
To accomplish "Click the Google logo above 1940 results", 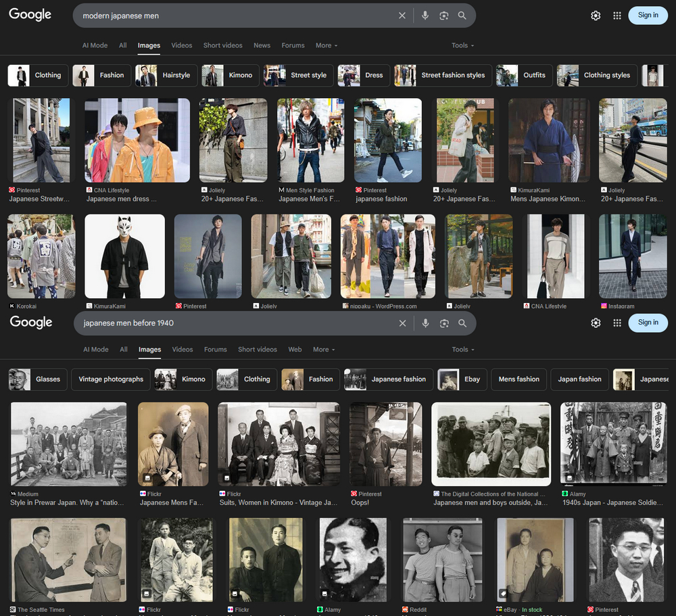I will 31,322.
